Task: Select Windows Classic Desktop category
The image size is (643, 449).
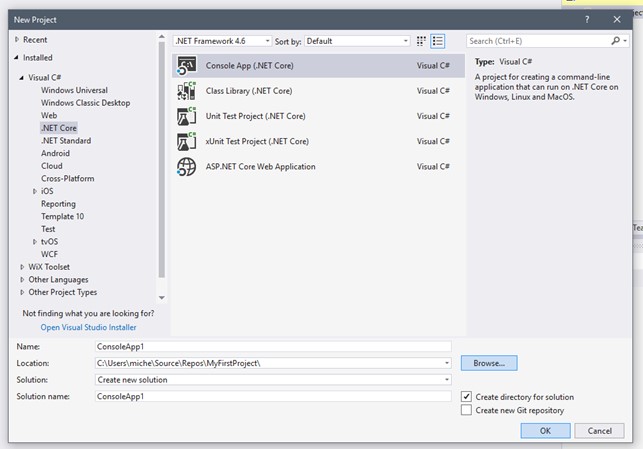Action: (x=85, y=103)
